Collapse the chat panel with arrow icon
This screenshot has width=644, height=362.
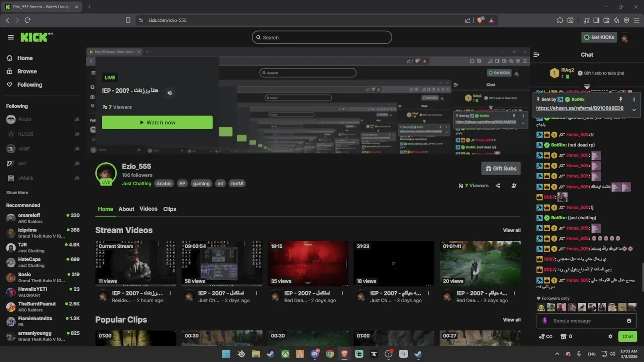pyautogui.click(x=536, y=55)
